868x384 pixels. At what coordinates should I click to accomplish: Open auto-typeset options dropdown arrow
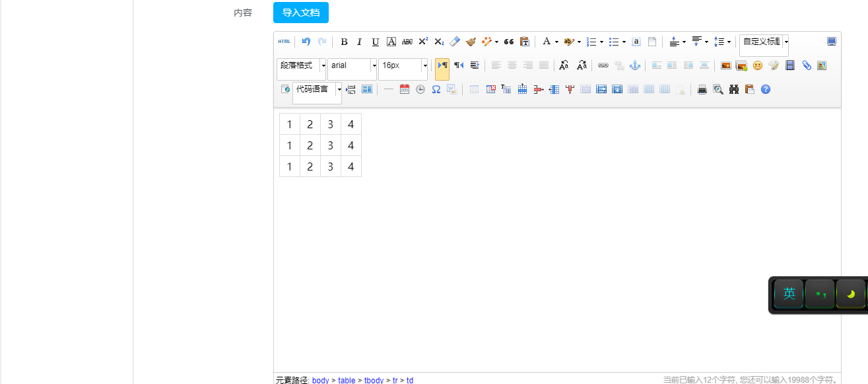(496, 42)
